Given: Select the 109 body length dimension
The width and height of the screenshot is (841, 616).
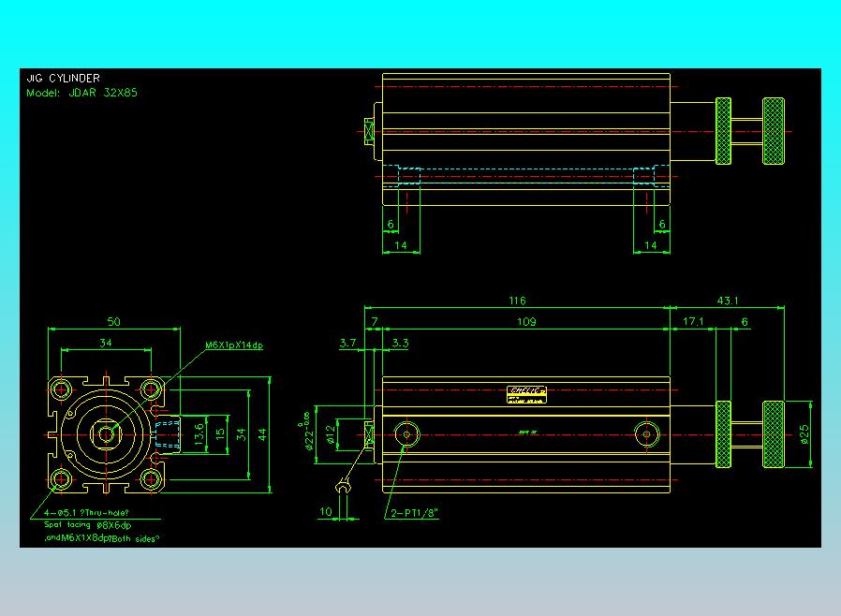Looking at the screenshot, I should pos(526,322).
